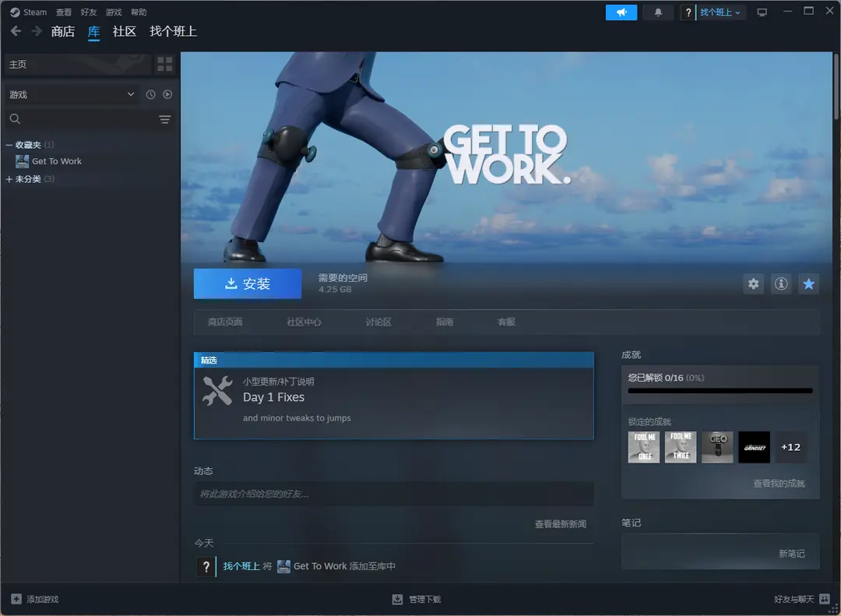
Task: Open the Day 1 Fixes featured update
Action: coord(394,396)
